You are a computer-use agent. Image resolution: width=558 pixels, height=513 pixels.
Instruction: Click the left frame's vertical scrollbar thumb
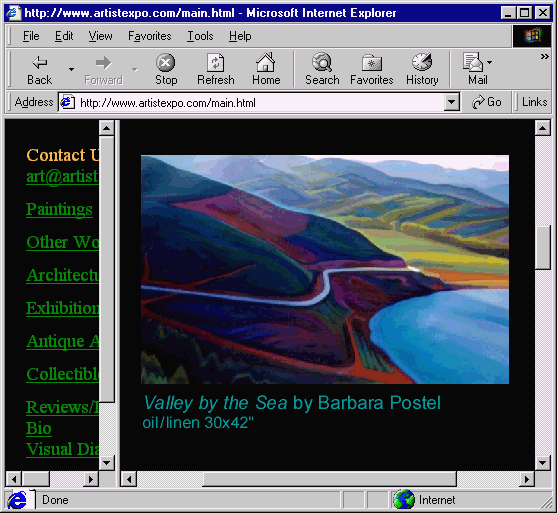pyautogui.click(x=106, y=269)
